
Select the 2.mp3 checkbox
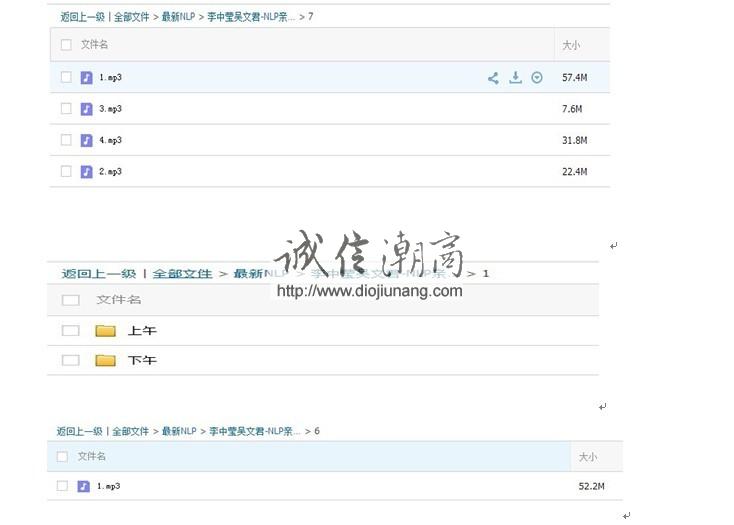point(66,171)
